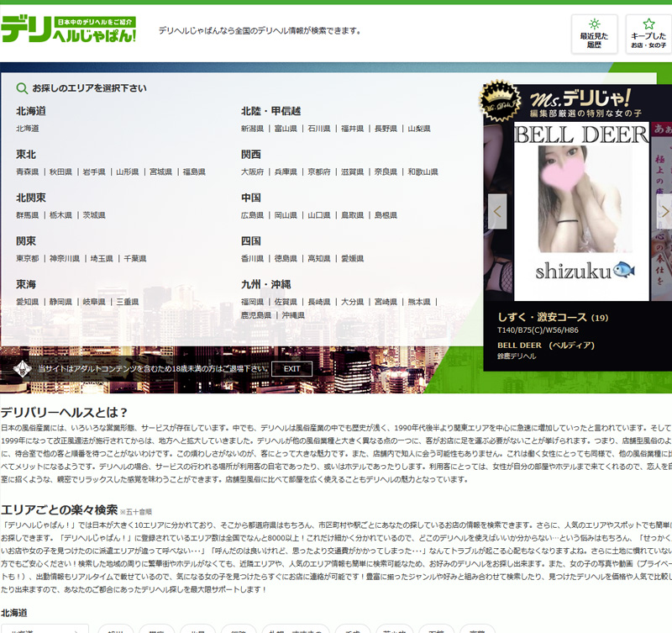The width and height of the screenshot is (672, 633).
Task: Choose the 栃木県 area link
Action: click(x=60, y=215)
